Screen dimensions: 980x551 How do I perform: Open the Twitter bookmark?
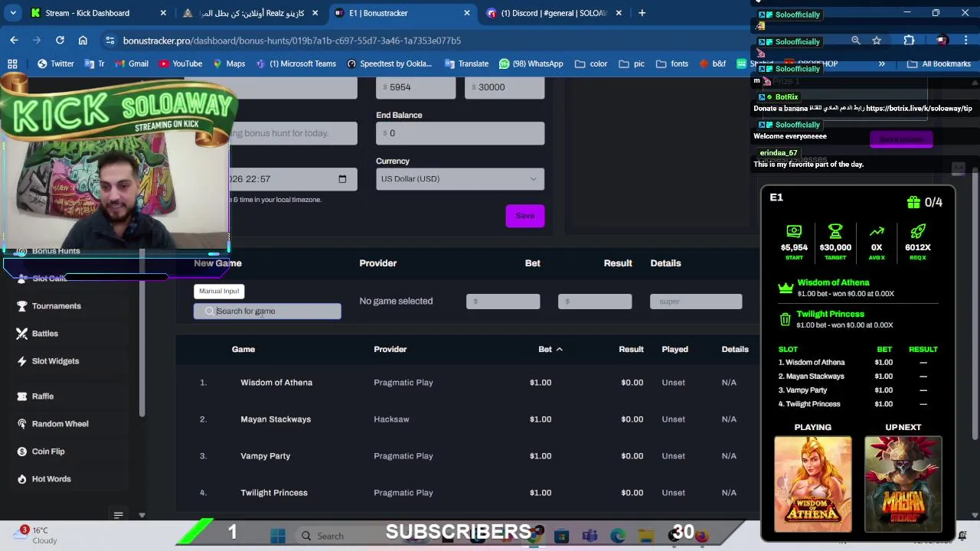click(55, 64)
